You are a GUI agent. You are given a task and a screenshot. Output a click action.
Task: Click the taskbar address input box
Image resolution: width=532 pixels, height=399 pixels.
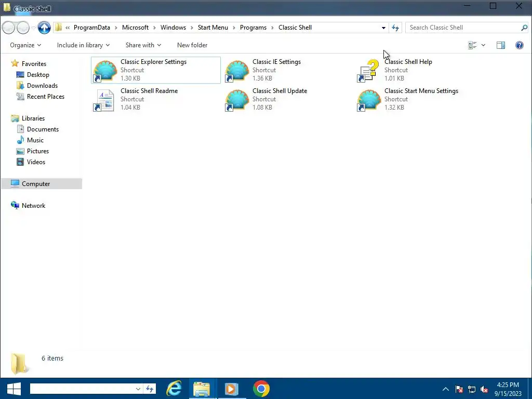[x=82, y=389]
